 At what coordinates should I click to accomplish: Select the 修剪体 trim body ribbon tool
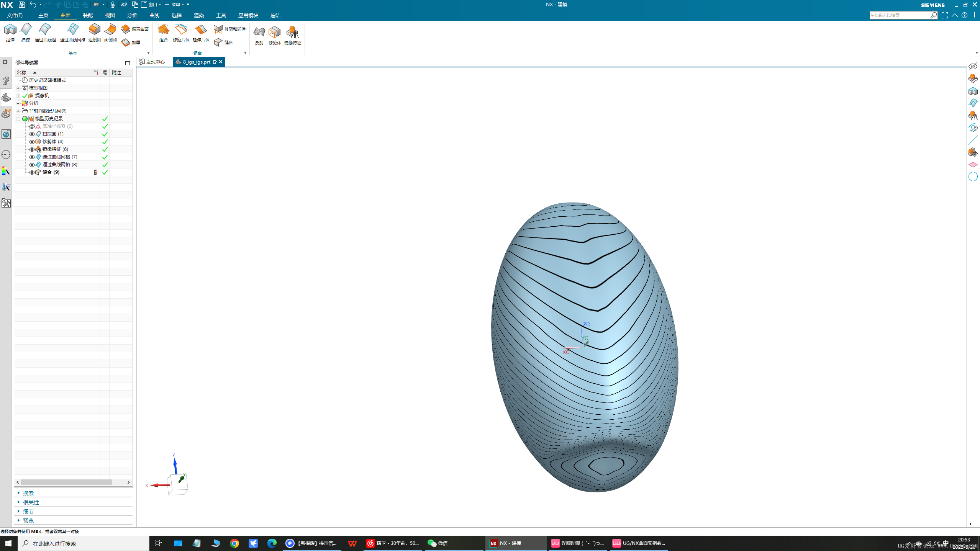click(x=275, y=36)
